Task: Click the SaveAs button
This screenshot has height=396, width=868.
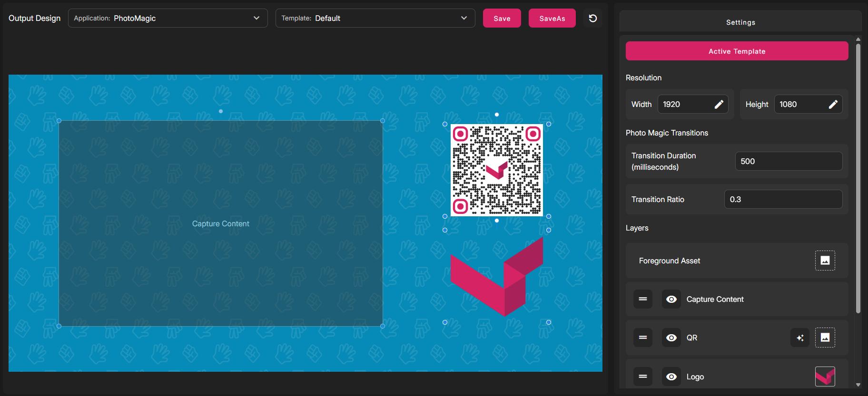Action: pos(552,18)
